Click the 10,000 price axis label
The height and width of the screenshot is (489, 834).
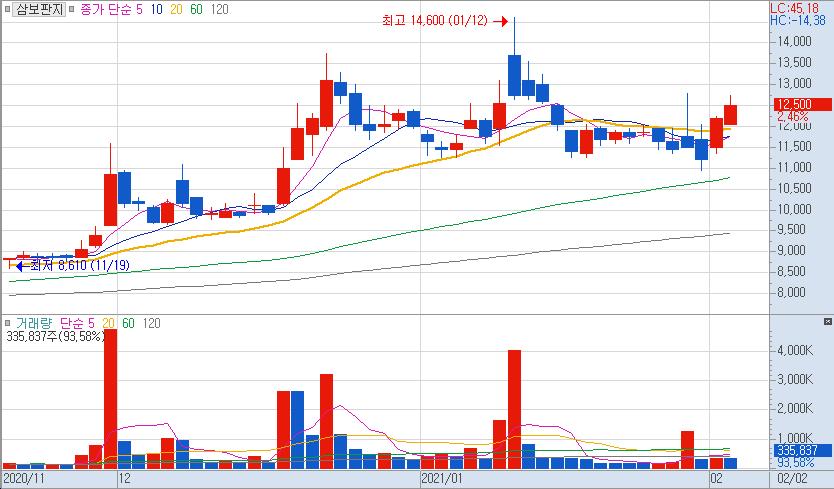(795, 209)
